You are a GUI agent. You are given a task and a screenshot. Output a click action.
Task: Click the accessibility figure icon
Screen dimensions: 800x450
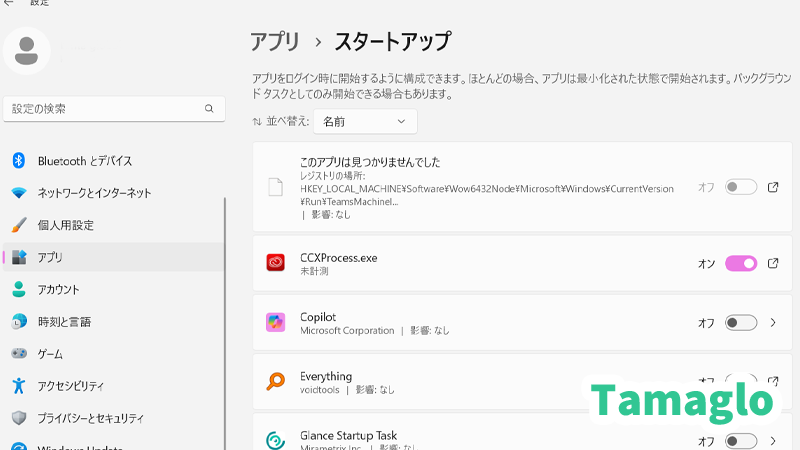[x=19, y=386]
